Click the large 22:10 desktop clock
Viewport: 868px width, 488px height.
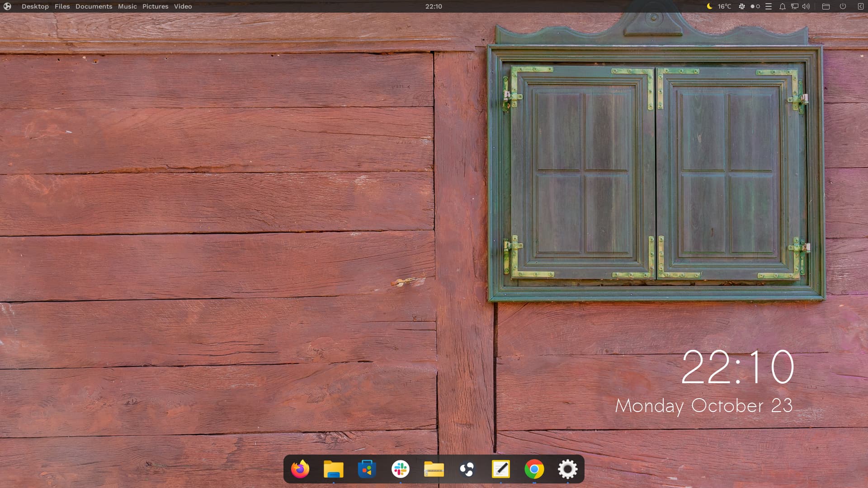point(737,367)
